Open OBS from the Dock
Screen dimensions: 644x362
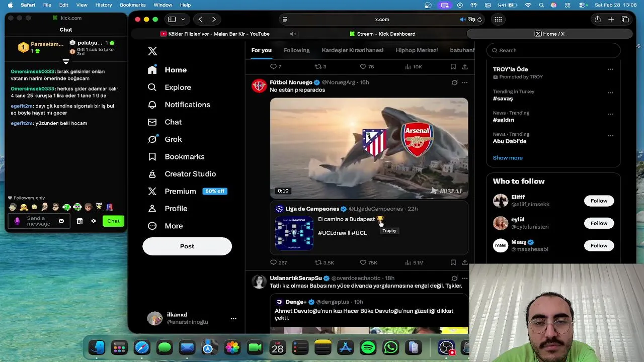coord(446,347)
